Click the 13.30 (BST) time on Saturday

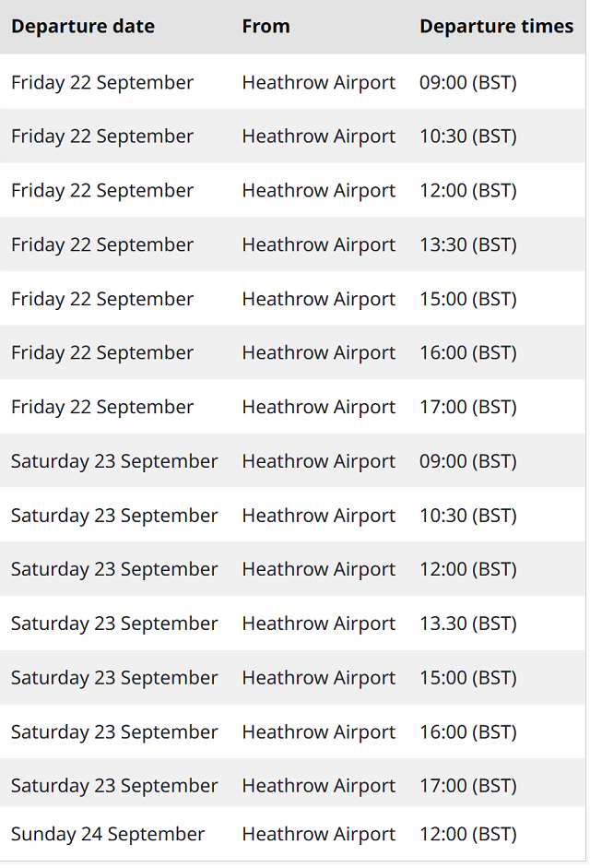point(467,624)
